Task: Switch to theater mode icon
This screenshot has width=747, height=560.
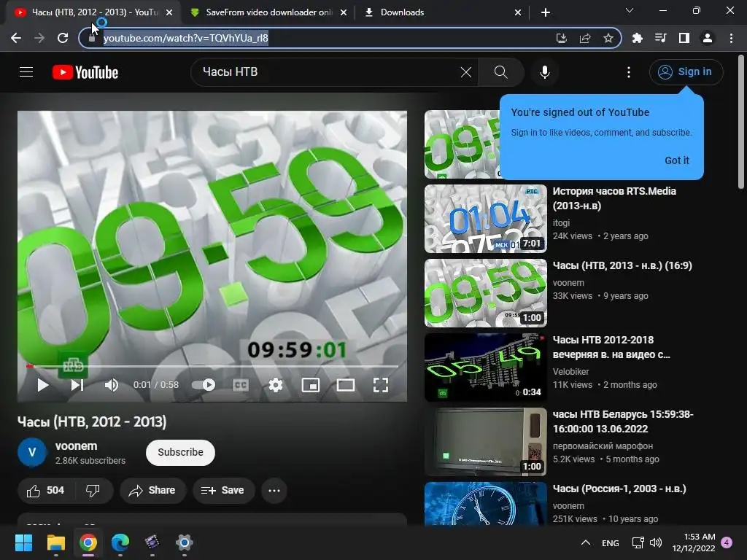Action: point(345,385)
